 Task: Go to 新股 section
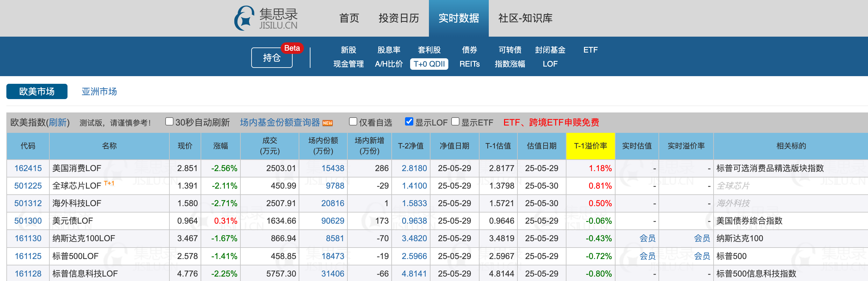pyautogui.click(x=348, y=50)
